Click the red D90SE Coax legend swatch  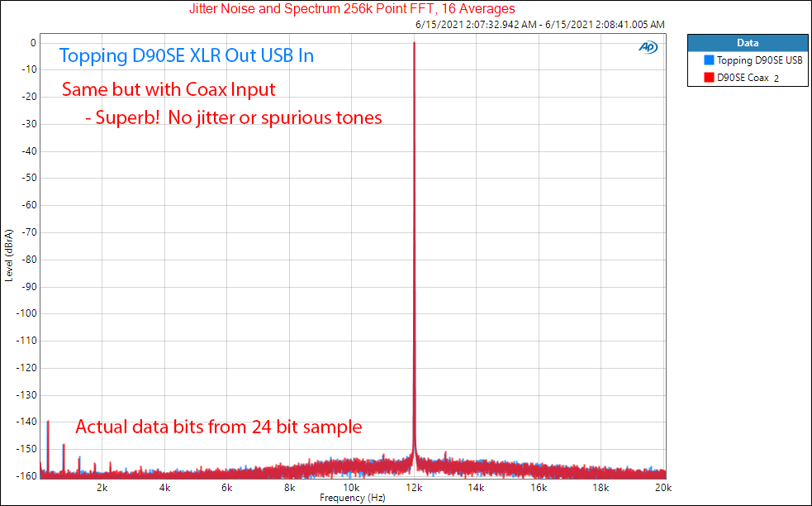pos(709,78)
